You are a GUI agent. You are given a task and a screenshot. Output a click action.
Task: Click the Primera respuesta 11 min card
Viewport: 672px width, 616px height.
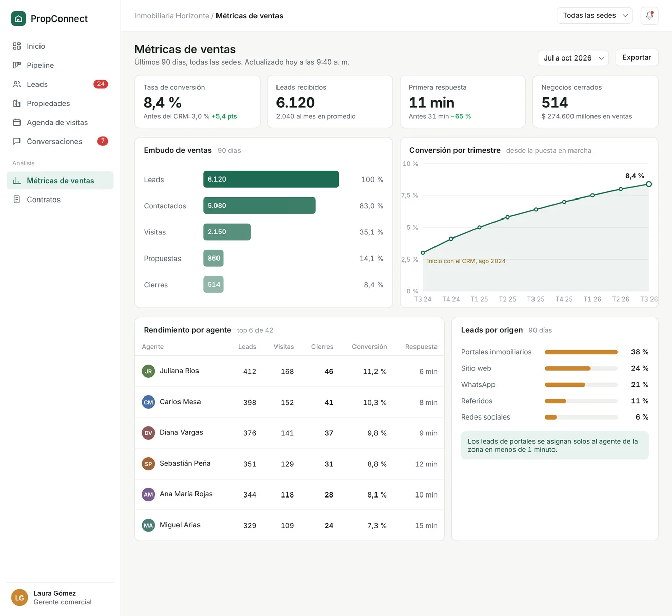pyautogui.click(x=463, y=102)
